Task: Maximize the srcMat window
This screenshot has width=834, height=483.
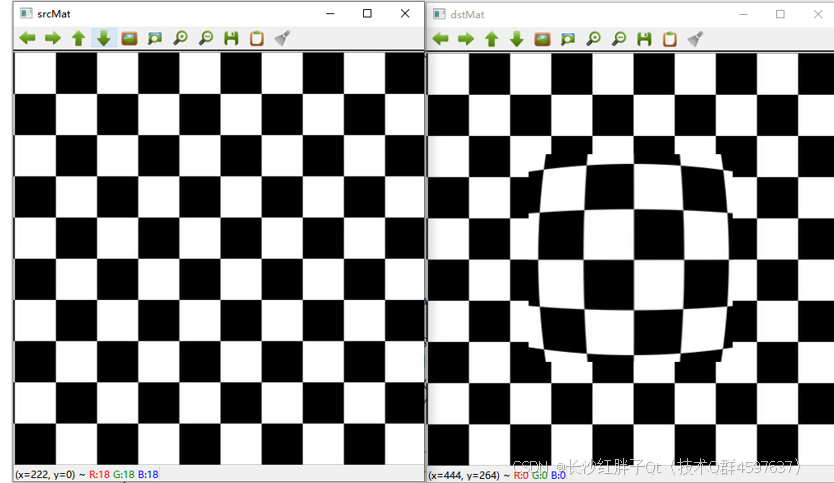Action: pyautogui.click(x=367, y=13)
